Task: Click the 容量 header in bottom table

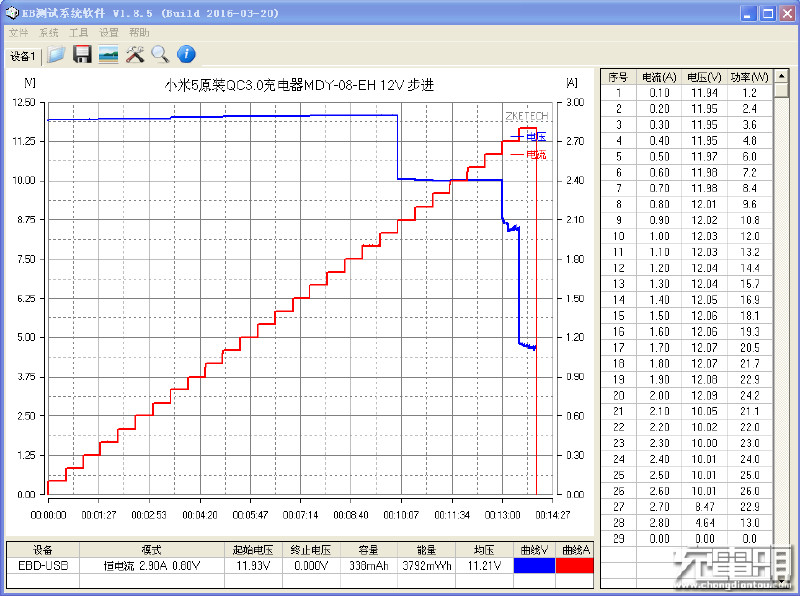Action: pyautogui.click(x=368, y=550)
